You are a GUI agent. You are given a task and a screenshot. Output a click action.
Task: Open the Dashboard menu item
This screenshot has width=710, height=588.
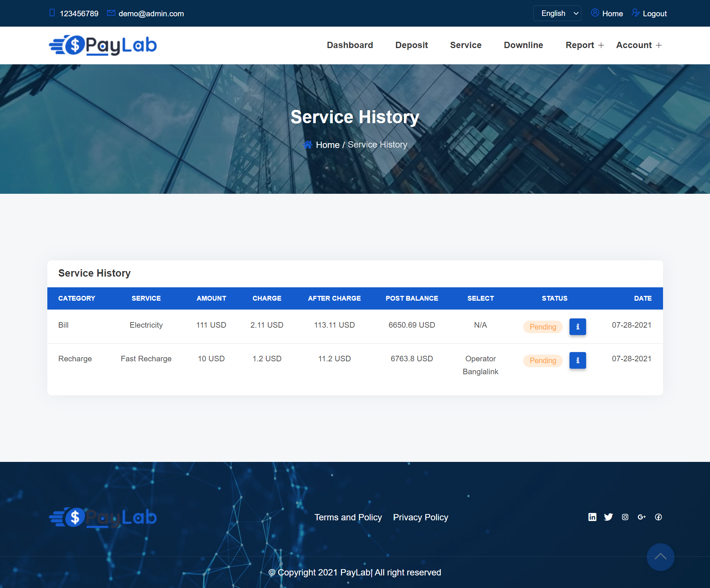[x=350, y=45]
